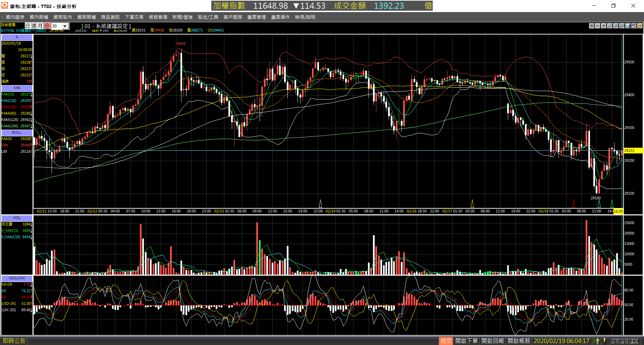This screenshot has width=644, height=345.
Task: Click the eraser drawing tool icon
Action: [x=622, y=26]
